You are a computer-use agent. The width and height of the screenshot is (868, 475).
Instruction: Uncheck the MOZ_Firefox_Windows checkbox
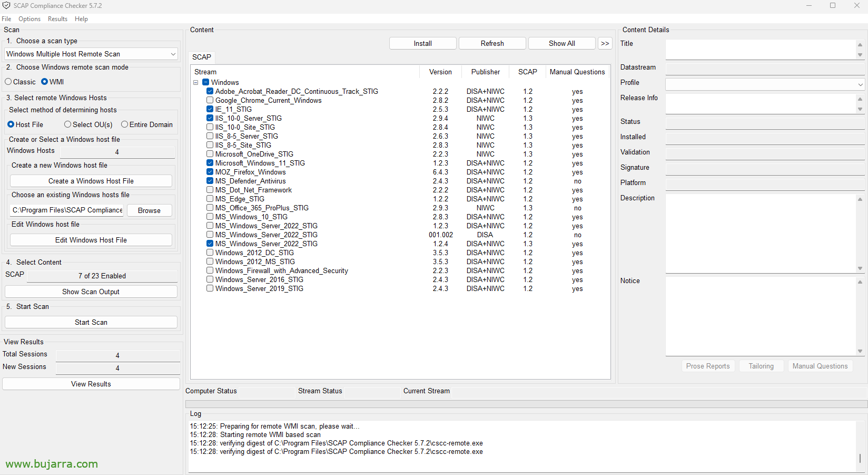[x=210, y=172]
